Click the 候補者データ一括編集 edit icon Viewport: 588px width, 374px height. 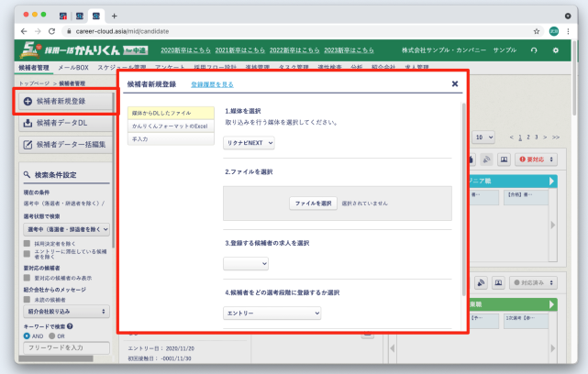tap(28, 144)
